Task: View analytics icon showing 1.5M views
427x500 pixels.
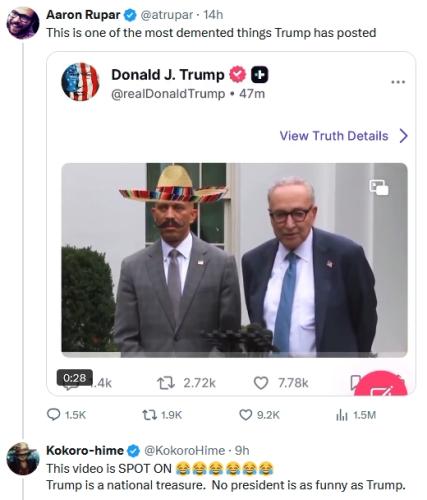Action: tap(342, 415)
